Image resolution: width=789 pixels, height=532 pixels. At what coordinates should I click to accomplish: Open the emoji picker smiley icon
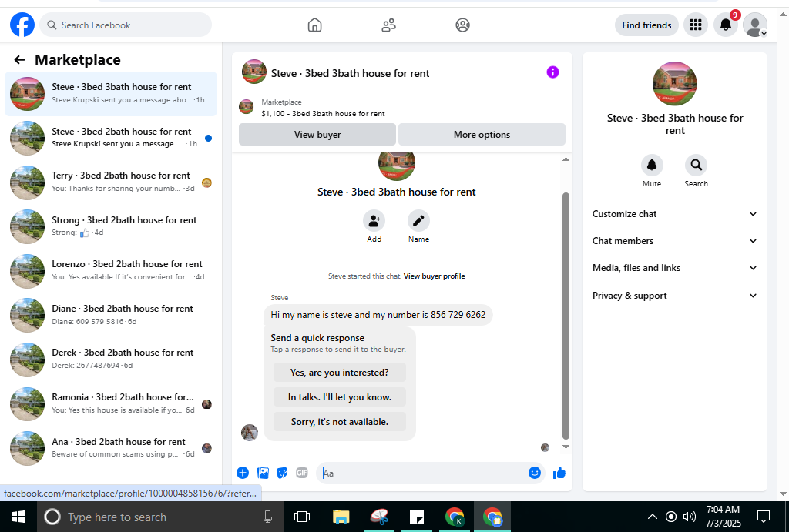pyautogui.click(x=535, y=473)
